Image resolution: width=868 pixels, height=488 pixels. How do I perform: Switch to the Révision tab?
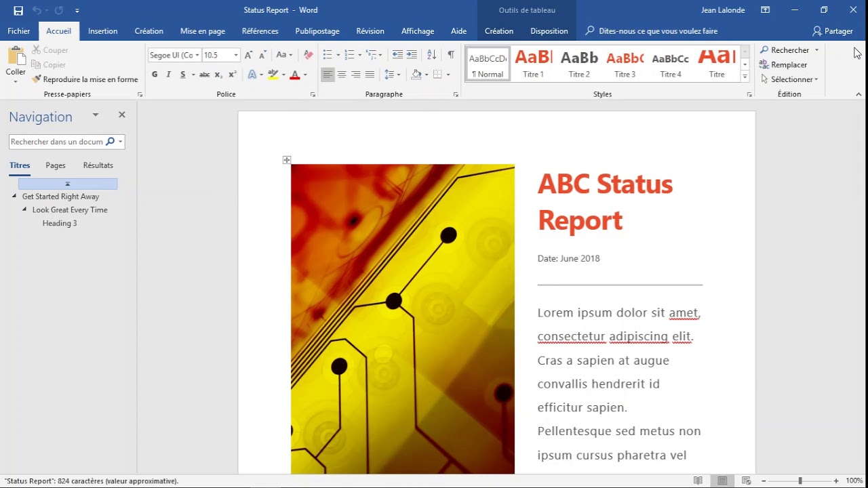click(x=370, y=31)
